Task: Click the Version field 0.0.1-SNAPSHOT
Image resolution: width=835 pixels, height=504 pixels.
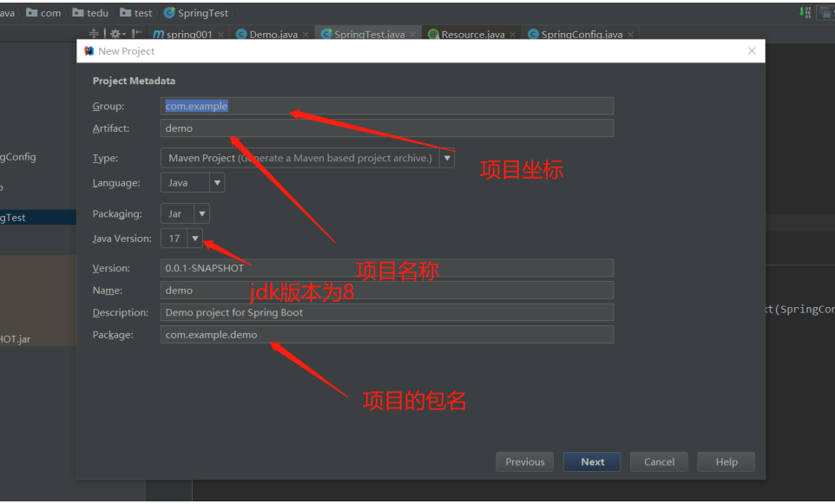Action: [x=386, y=268]
